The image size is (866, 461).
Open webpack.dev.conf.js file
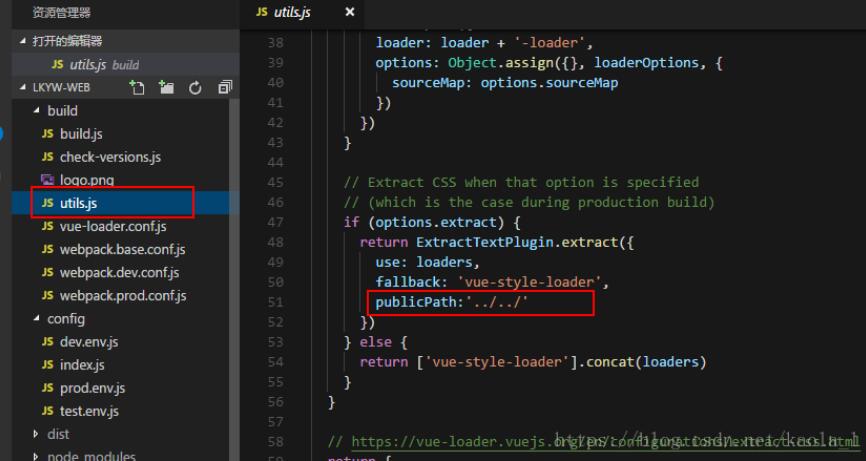(120, 273)
